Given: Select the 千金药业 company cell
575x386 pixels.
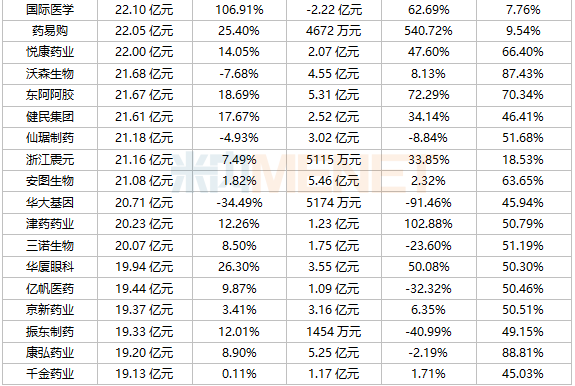Looking at the screenshot, I should pos(50,374).
